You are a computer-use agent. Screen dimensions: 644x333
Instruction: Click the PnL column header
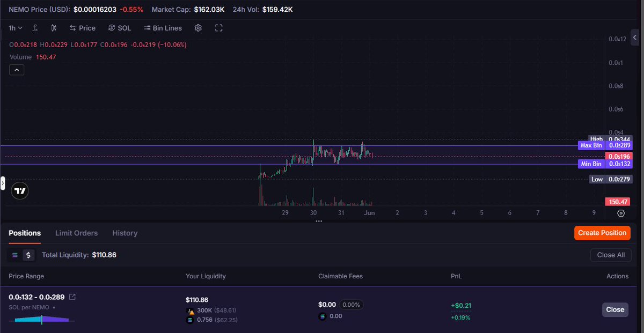coord(456,276)
